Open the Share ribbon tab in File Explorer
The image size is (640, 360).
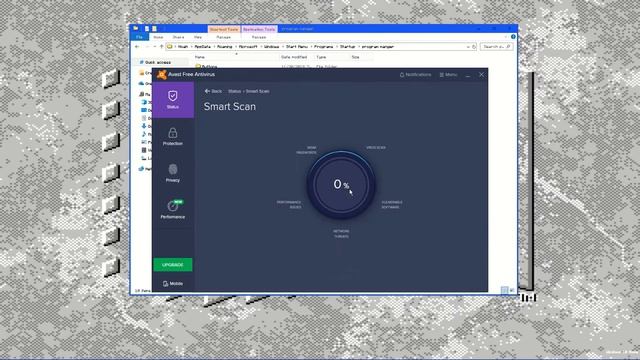click(178, 37)
